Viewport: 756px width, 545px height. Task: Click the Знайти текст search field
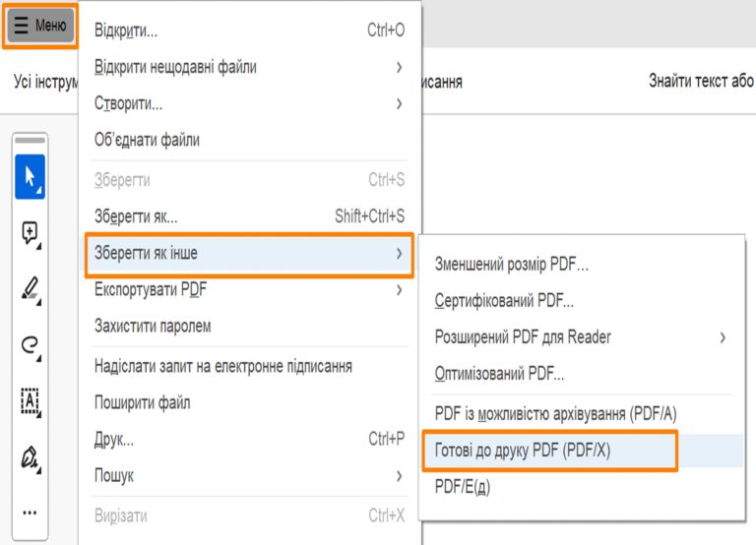[x=700, y=82]
